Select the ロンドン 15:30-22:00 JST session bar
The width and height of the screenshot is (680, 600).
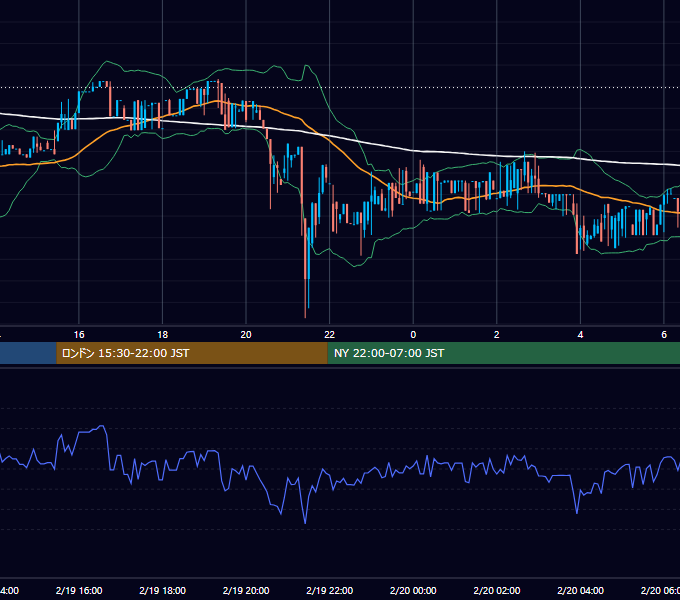(192, 353)
